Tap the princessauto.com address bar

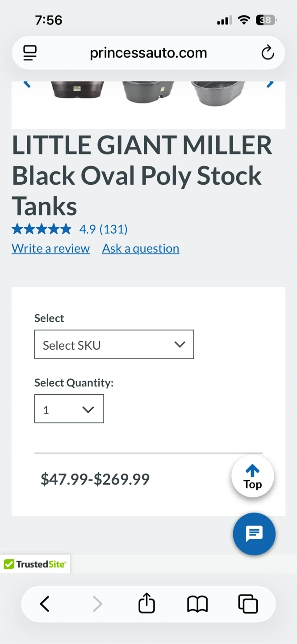click(x=148, y=53)
